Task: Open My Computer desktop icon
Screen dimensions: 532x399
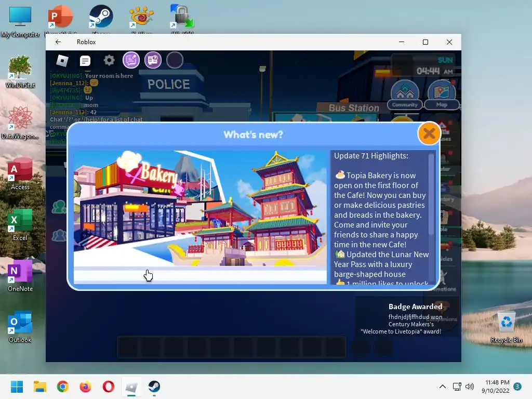Action: pos(20,21)
